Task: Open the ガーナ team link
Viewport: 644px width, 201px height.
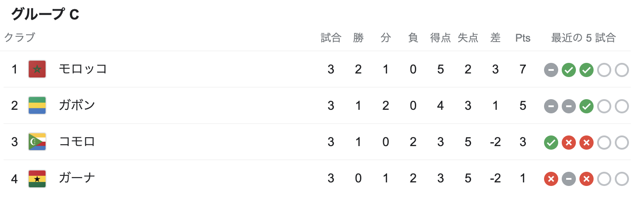Action: 77,178
